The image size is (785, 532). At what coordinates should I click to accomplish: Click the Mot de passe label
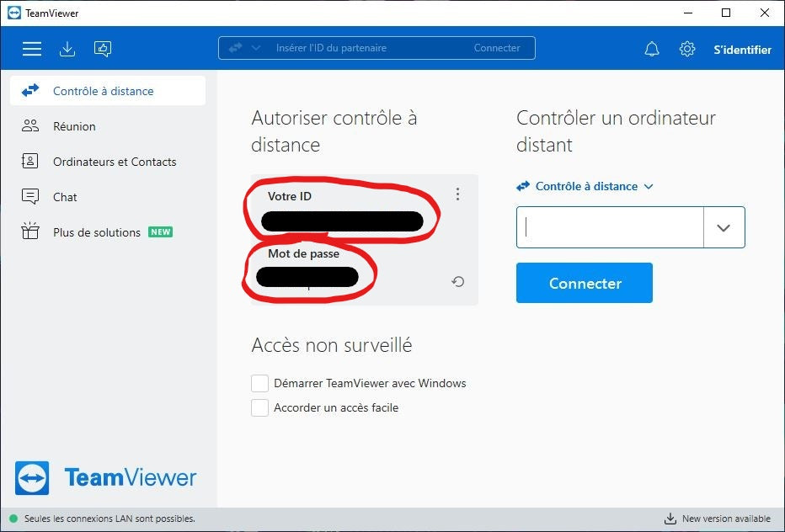(x=303, y=253)
